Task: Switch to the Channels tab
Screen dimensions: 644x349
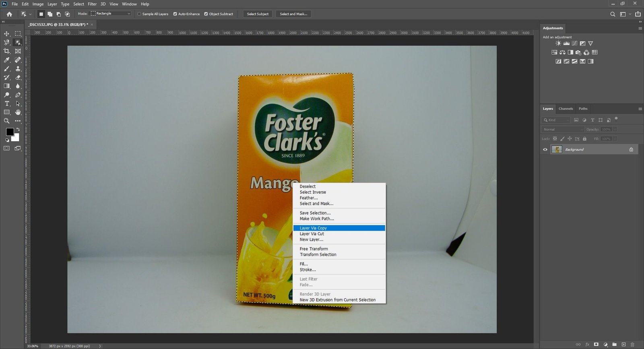Action: point(566,109)
